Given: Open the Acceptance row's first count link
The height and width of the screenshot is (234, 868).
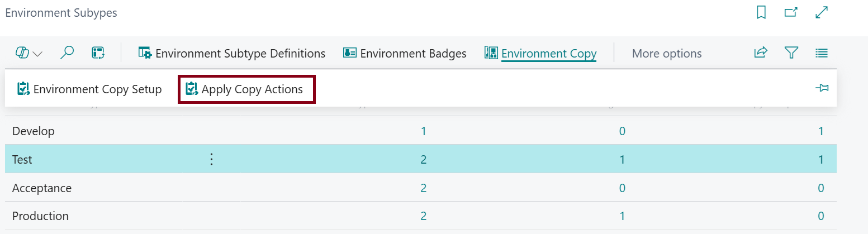Looking at the screenshot, I should (423, 188).
